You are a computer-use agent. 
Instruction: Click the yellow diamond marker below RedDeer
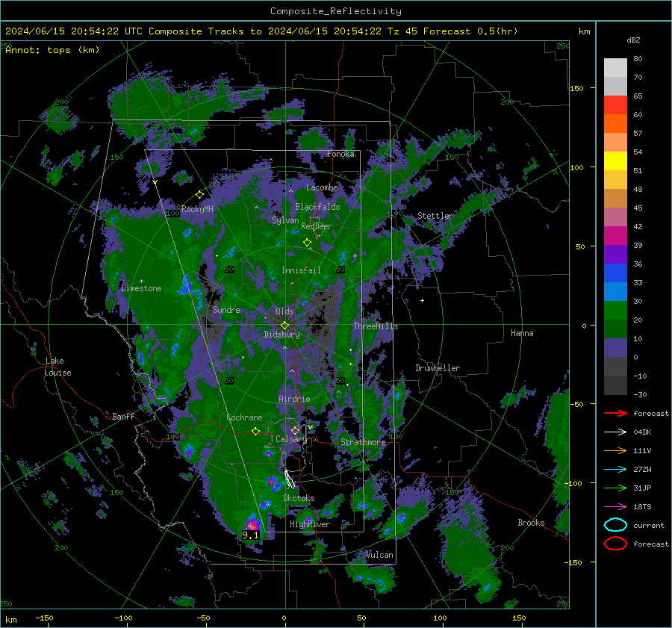tap(307, 243)
